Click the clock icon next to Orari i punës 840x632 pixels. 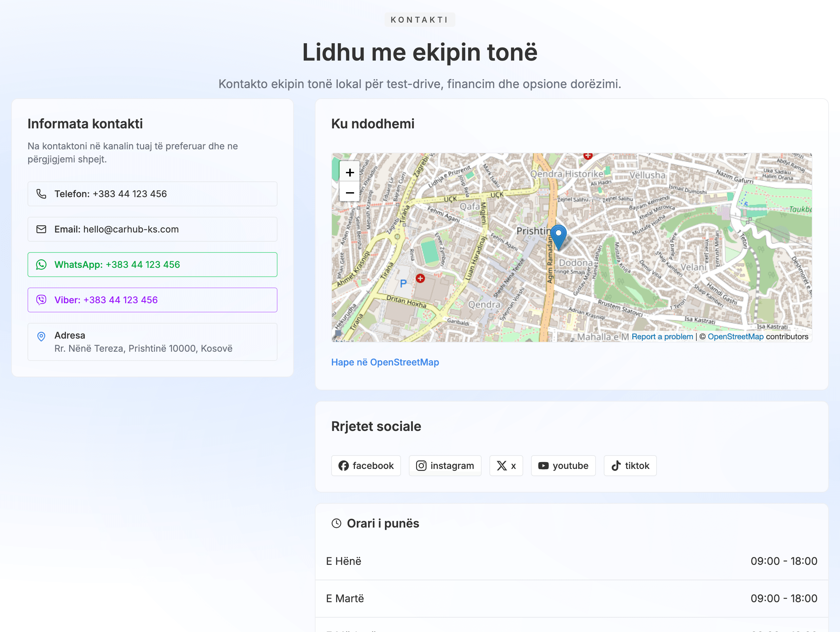pos(336,523)
